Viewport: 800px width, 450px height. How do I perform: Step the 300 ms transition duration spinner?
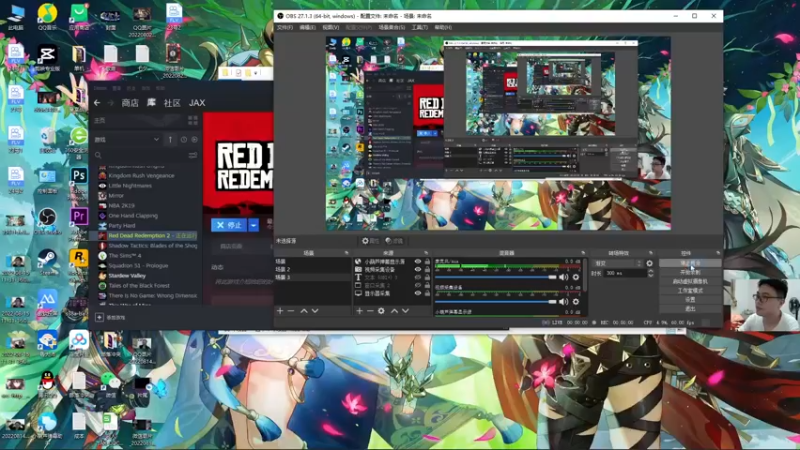pyautogui.click(x=651, y=273)
